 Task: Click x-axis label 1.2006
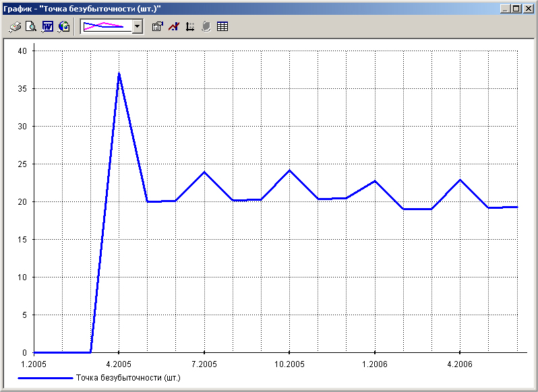(375, 364)
